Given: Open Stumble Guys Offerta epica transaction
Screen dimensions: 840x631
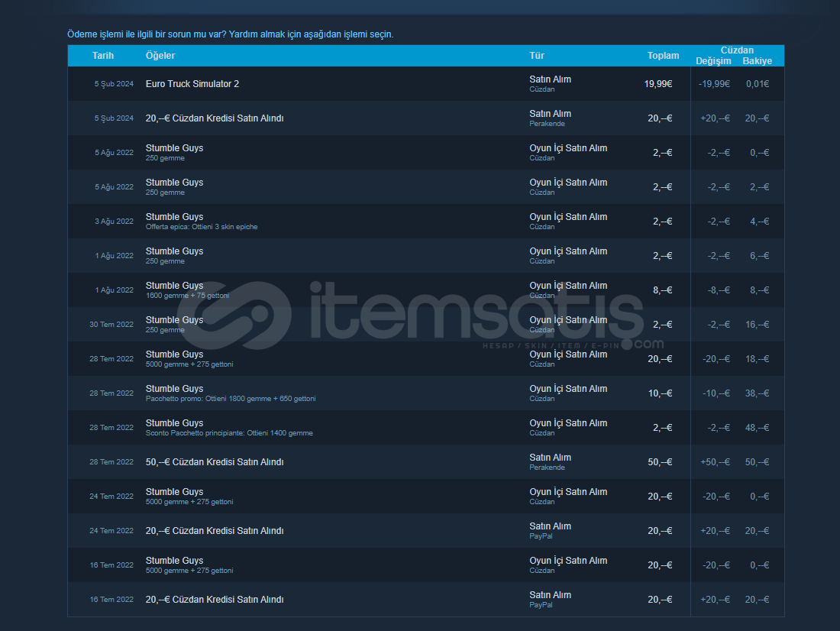Looking at the screenshot, I should point(426,222).
